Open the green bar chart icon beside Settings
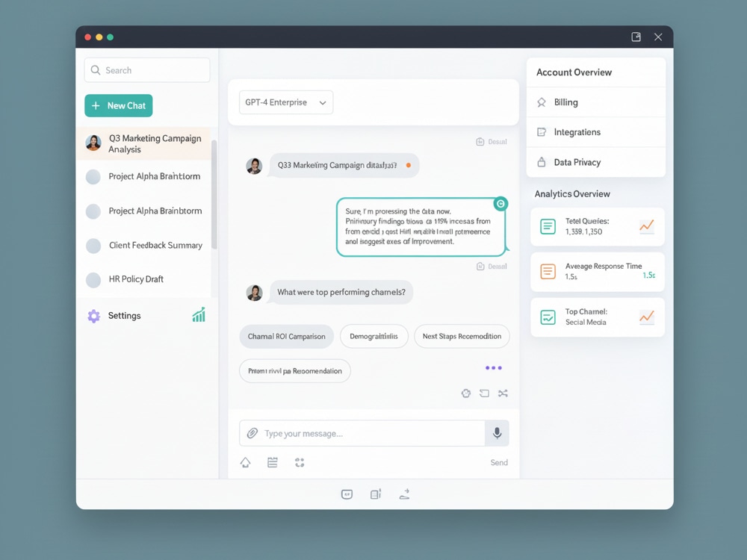 tap(199, 315)
